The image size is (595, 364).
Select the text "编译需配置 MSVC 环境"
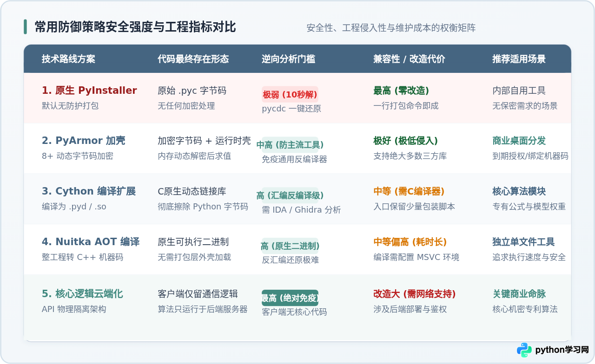click(x=416, y=257)
